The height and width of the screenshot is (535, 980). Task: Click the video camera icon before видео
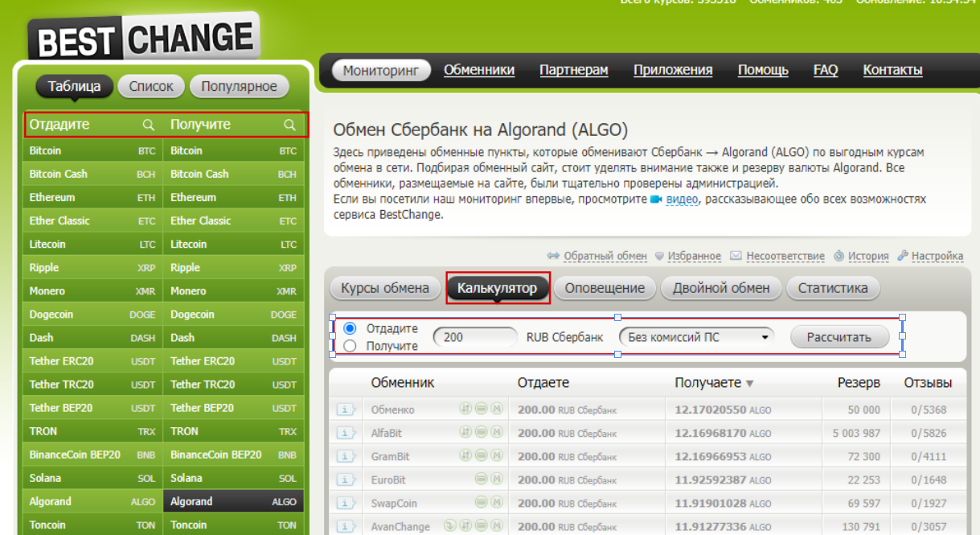(x=656, y=199)
